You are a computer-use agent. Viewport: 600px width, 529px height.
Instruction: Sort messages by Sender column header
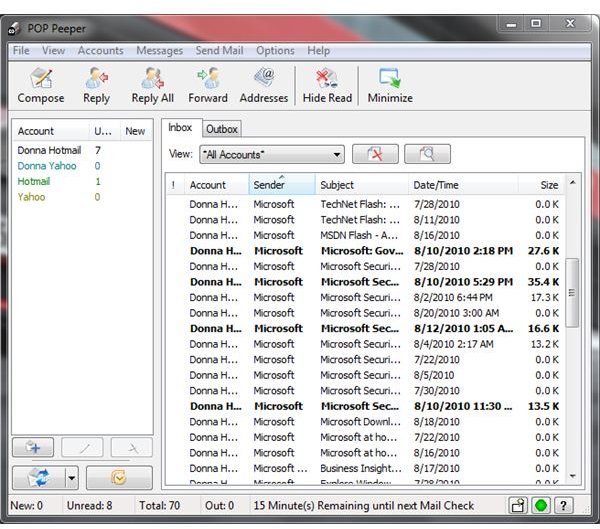tap(282, 185)
